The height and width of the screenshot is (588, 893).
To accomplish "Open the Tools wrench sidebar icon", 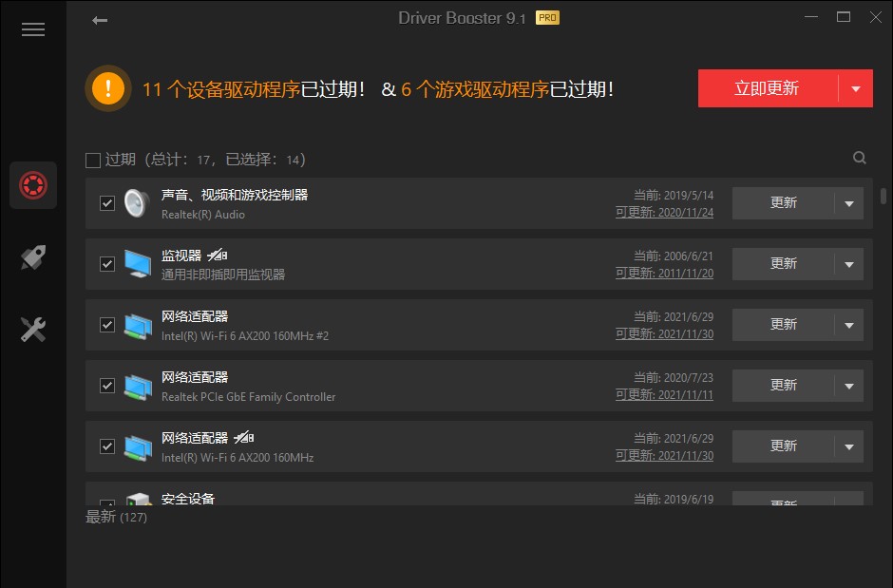I will click(33, 329).
